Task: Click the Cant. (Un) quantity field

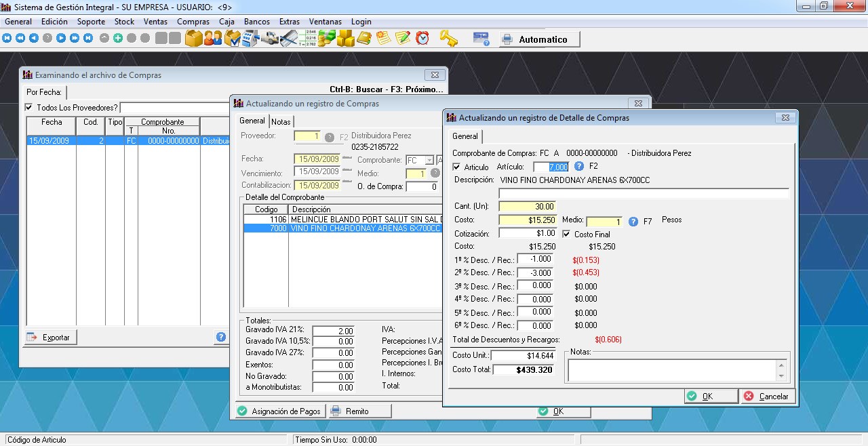Action: tap(527, 207)
